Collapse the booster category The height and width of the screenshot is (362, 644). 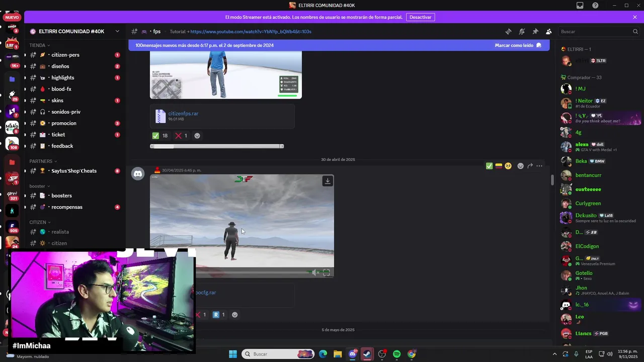(x=40, y=186)
